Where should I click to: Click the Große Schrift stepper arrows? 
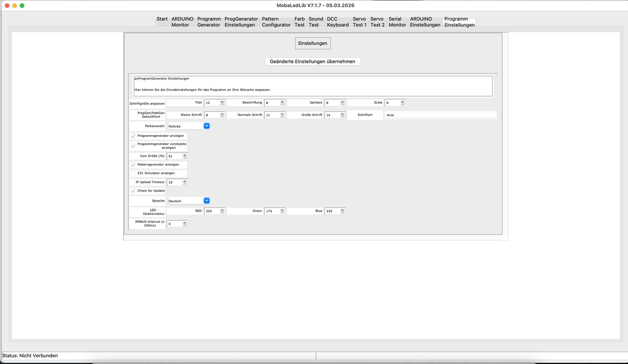[342, 115]
